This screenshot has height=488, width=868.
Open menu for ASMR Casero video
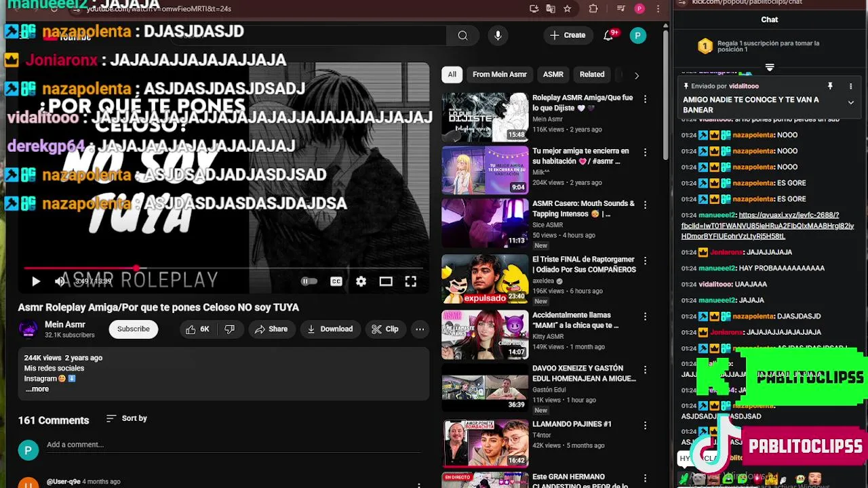click(x=645, y=205)
